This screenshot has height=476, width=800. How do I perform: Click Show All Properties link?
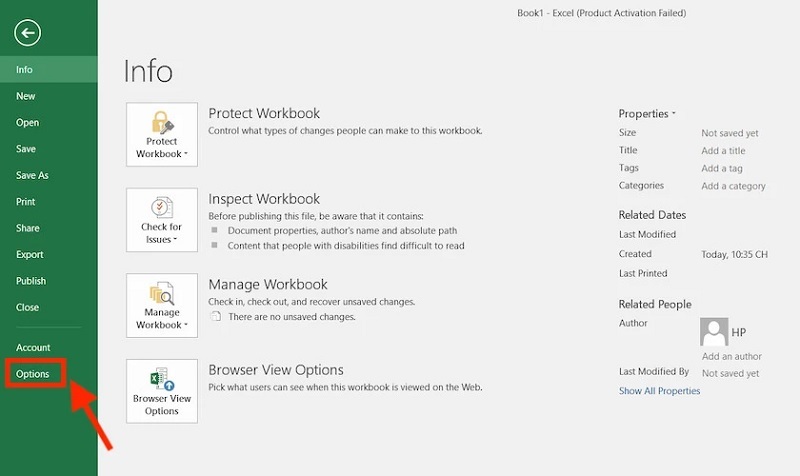659,391
